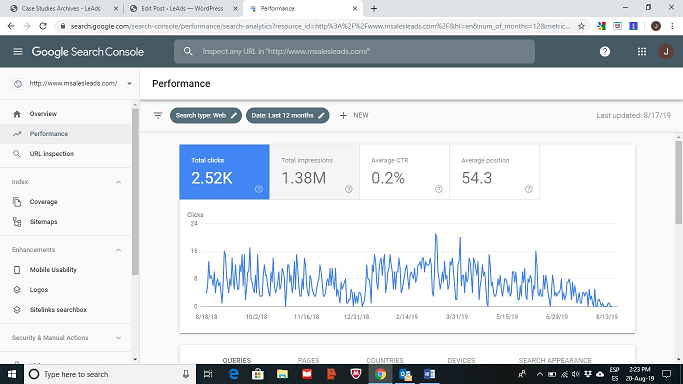683x384 pixels.
Task: Open the Mobile Usability report
Action: point(65,269)
